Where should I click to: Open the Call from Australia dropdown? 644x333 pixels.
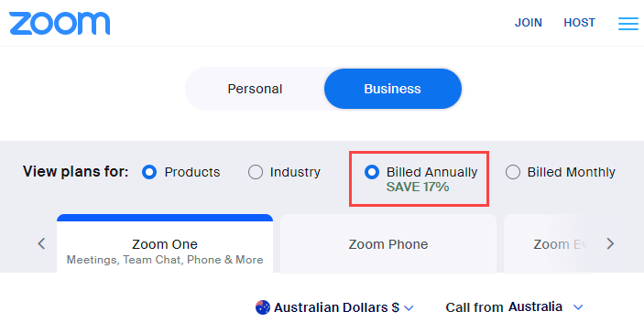pos(514,307)
